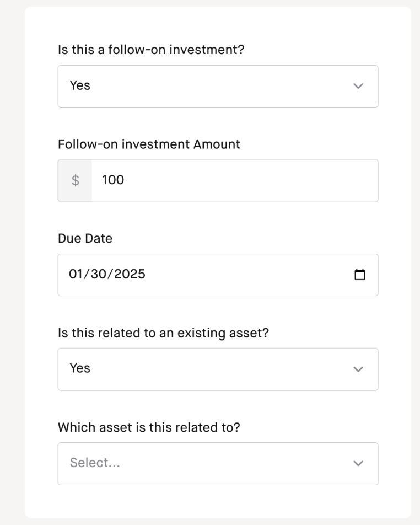The height and width of the screenshot is (525, 420).
Task: Click the 'Follow-on investment Amount' label
Action: [x=149, y=144]
